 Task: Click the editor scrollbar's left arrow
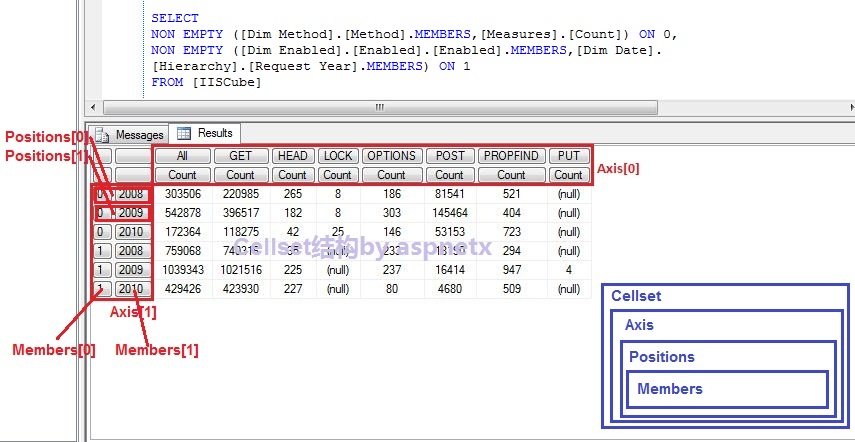pyautogui.click(x=93, y=107)
